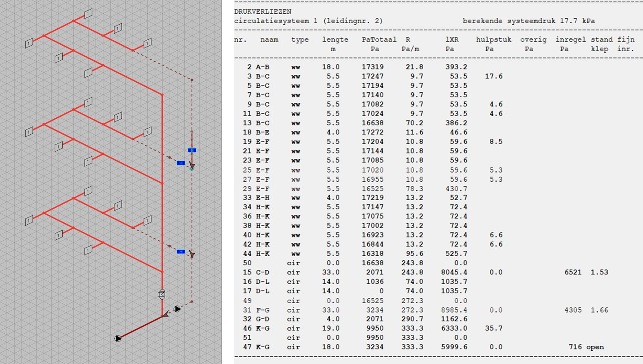The height and width of the screenshot is (364, 643).
Task: Select the supply pump at the dark red pipe end
Action: pos(118,338)
